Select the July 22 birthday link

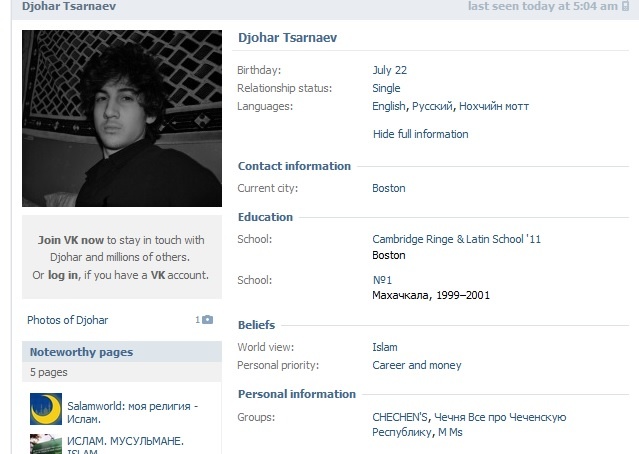(x=389, y=70)
